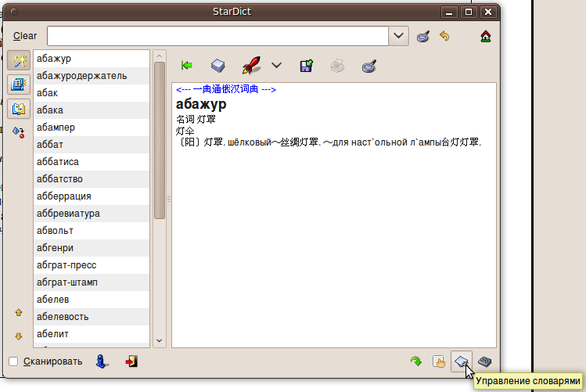The height and width of the screenshot is (392, 586).
Task: Select word аббатство in the list
Action: [92, 179]
